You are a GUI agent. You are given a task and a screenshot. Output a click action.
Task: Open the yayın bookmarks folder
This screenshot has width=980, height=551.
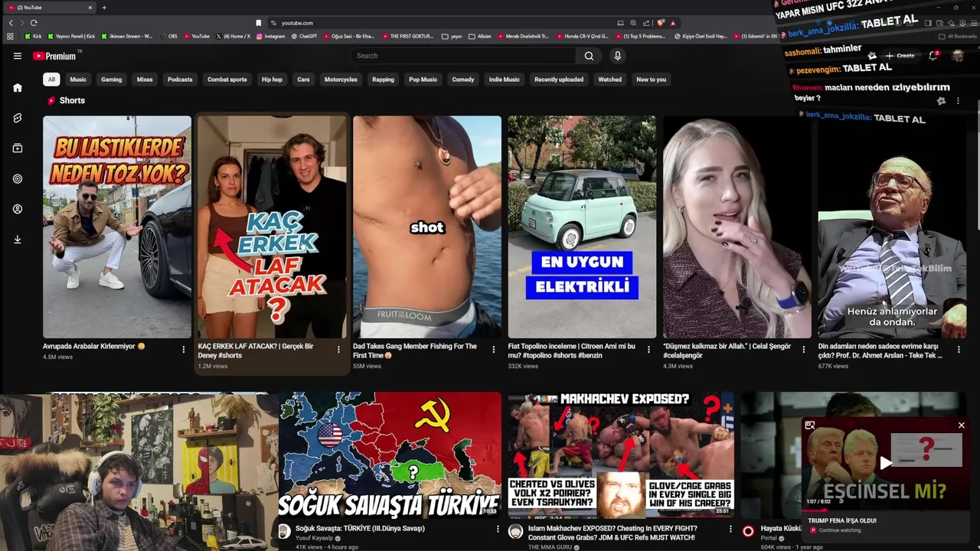pos(452,36)
